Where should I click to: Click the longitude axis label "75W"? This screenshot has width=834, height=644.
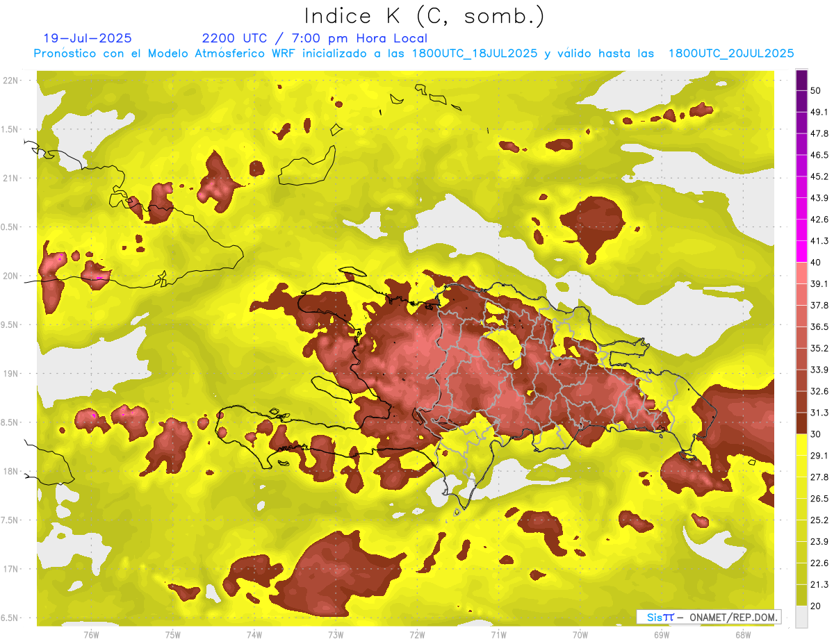click(x=173, y=635)
